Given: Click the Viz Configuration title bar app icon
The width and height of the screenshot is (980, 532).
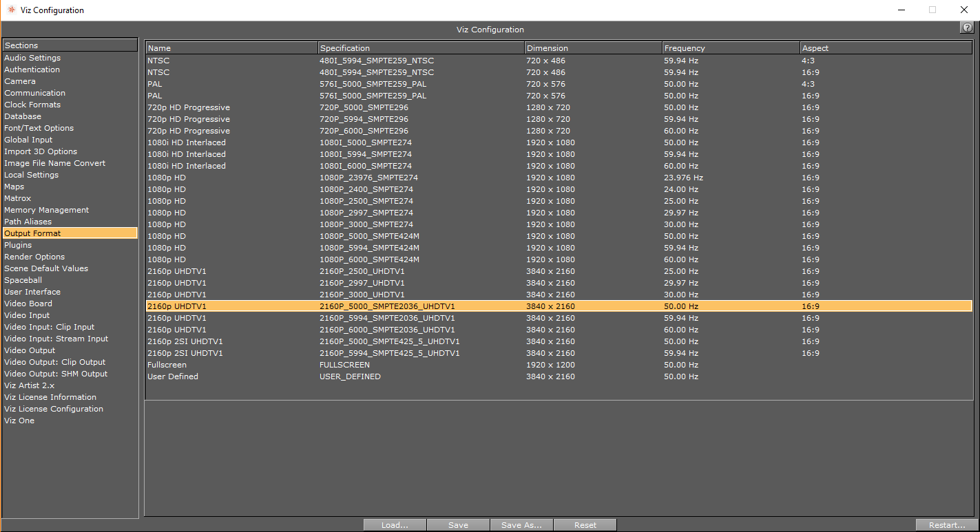Looking at the screenshot, I should (x=11, y=10).
